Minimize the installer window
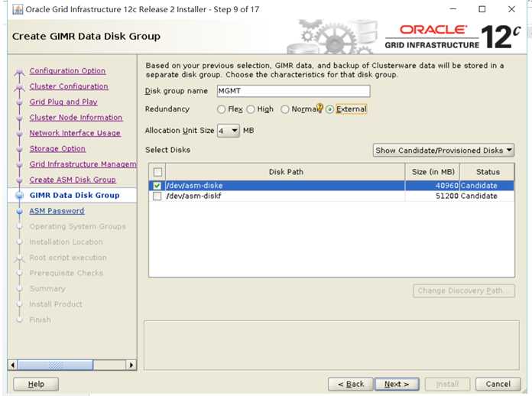This screenshot has height=396, width=532. tap(453, 9)
